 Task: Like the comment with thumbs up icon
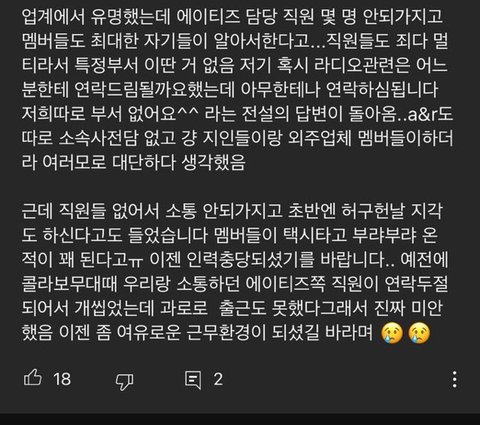pyautogui.click(x=33, y=378)
